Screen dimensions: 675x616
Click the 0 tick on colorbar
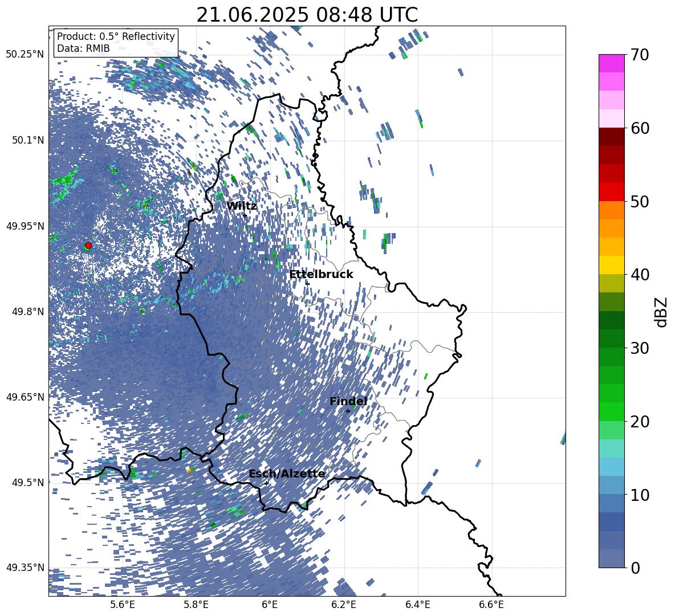click(636, 568)
